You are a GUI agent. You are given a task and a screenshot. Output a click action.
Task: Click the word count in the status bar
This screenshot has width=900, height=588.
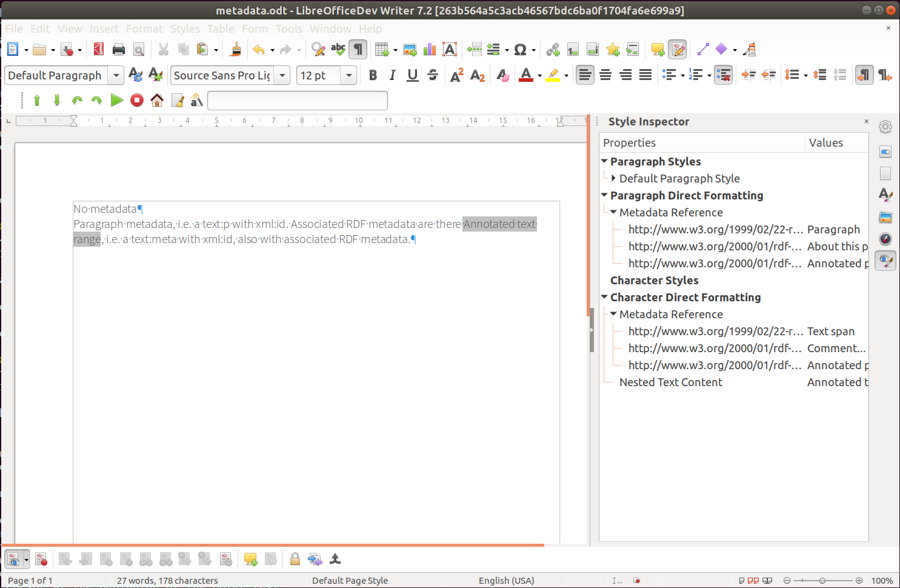(x=167, y=580)
